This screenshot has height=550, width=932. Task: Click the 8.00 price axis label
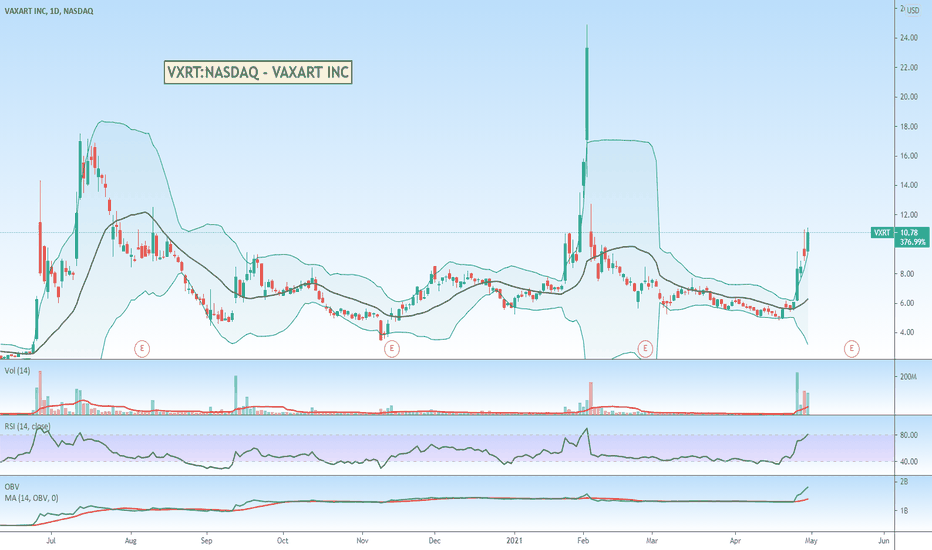tap(907, 274)
